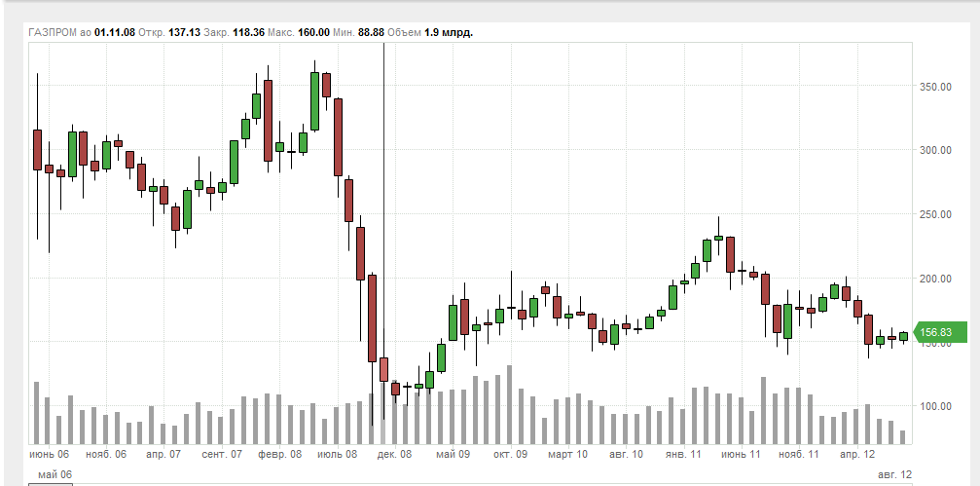This screenshot has height=486, width=980.
Task: Click the 200.00 price axis label
Action: (x=935, y=279)
